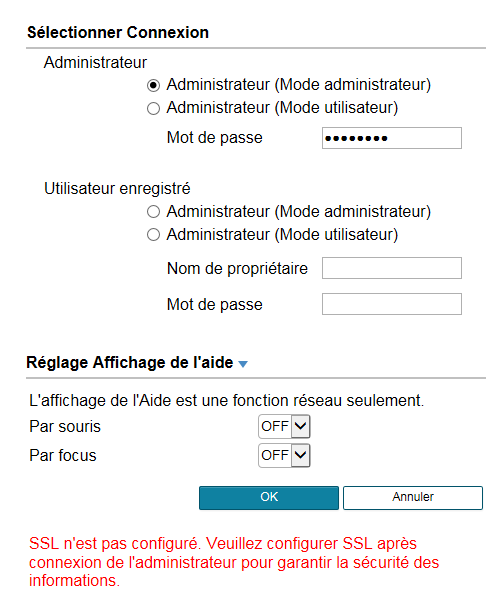Click the Par souris dropdown arrow icon

(x=300, y=426)
